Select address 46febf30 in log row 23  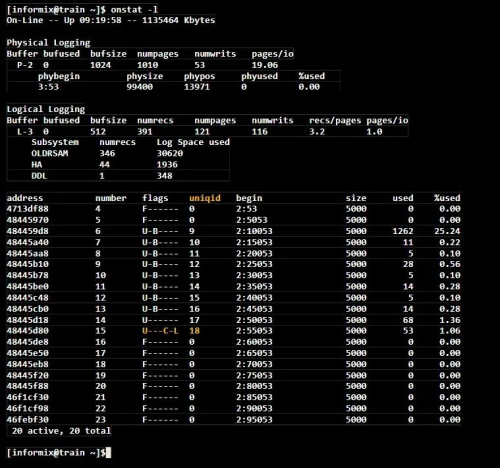28,420
